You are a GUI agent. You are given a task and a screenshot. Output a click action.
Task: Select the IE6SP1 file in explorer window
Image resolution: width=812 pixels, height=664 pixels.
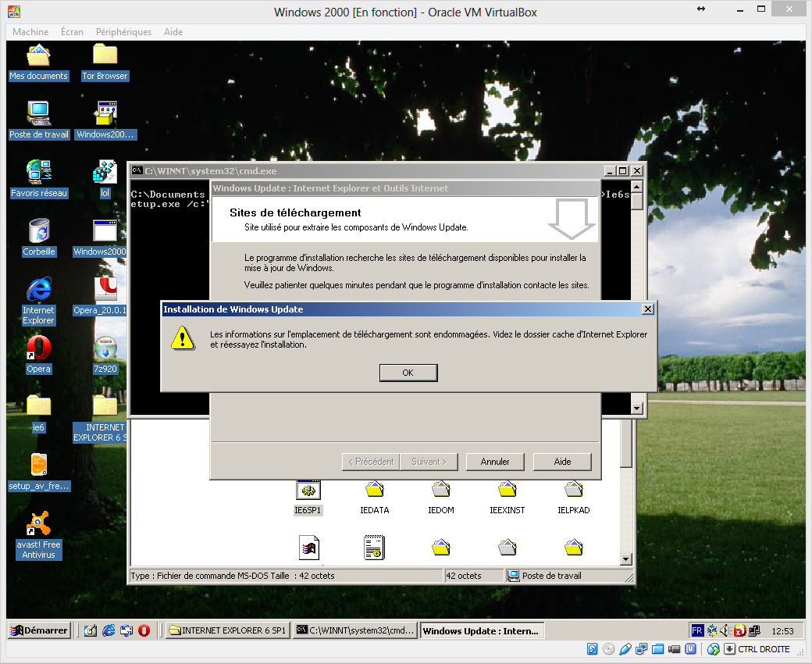pos(308,498)
